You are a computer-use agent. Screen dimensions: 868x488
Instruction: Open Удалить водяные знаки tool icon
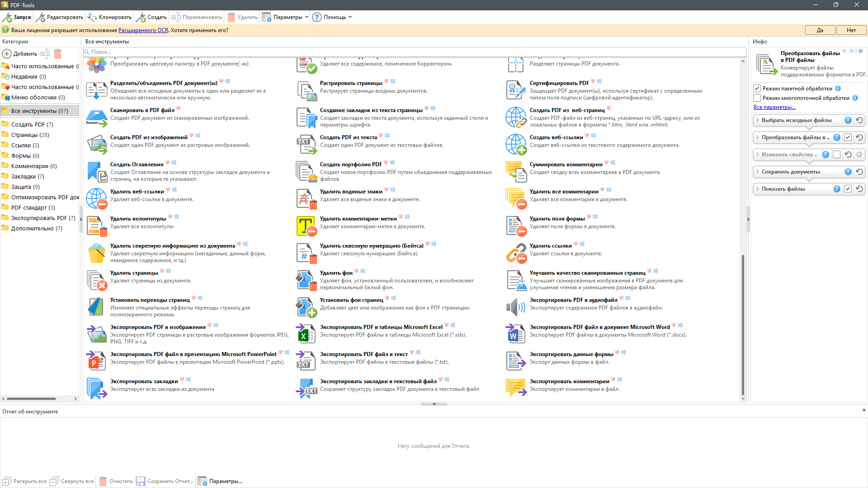[x=307, y=199]
